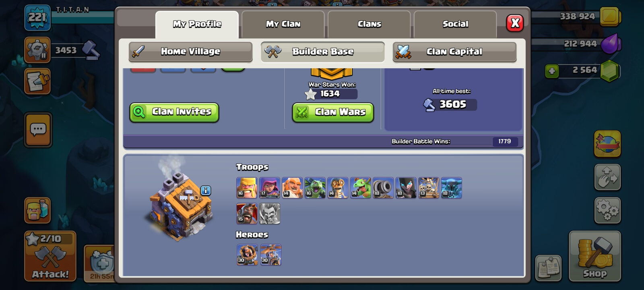The image size is (644, 290).
Task: Select the Raged Barbarian troop icon
Action: point(247,188)
